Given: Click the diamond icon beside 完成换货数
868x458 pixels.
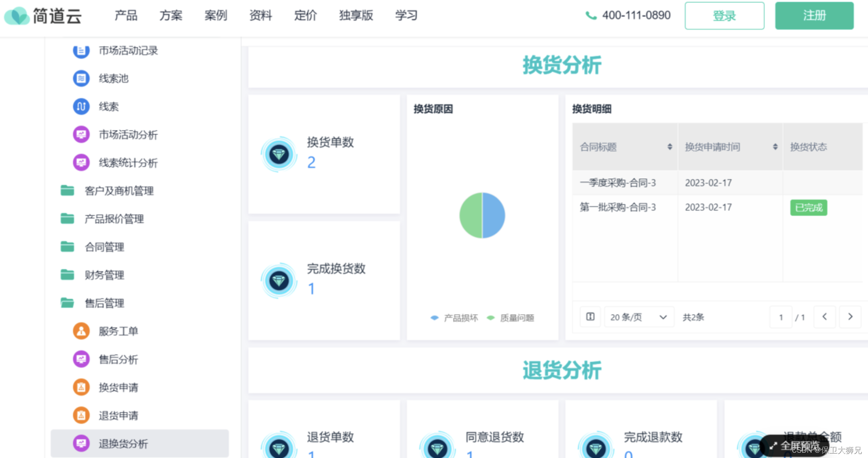Looking at the screenshot, I should [x=279, y=280].
